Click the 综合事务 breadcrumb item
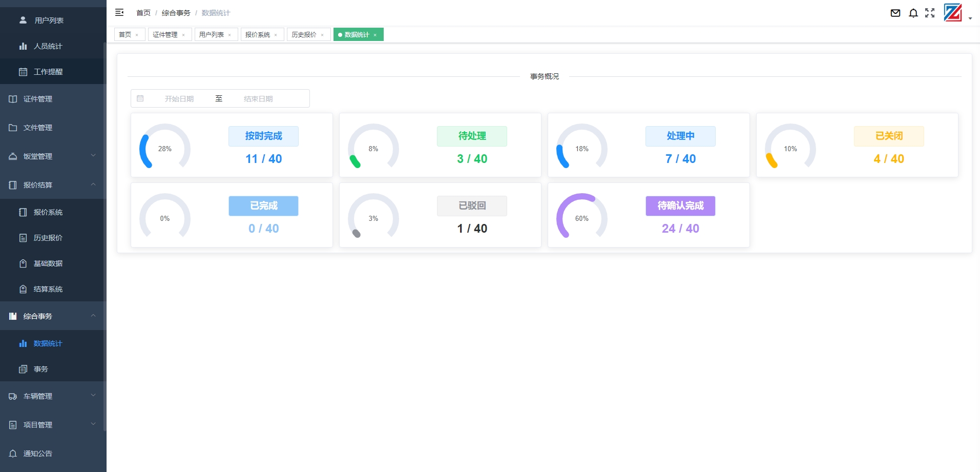This screenshot has width=980, height=472. (x=176, y=13)
